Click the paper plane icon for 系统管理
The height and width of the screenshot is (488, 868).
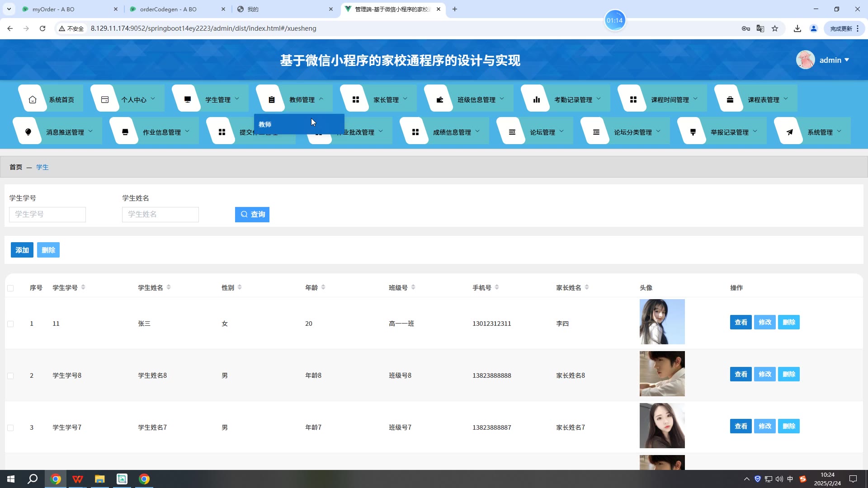[x=790, y=132]
